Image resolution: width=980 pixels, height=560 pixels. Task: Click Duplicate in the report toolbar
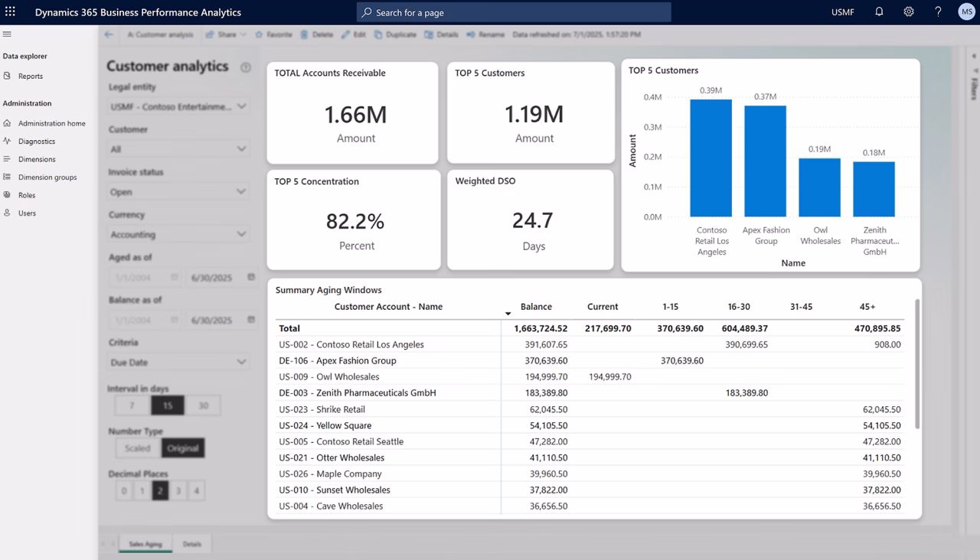tap(396, 34)
